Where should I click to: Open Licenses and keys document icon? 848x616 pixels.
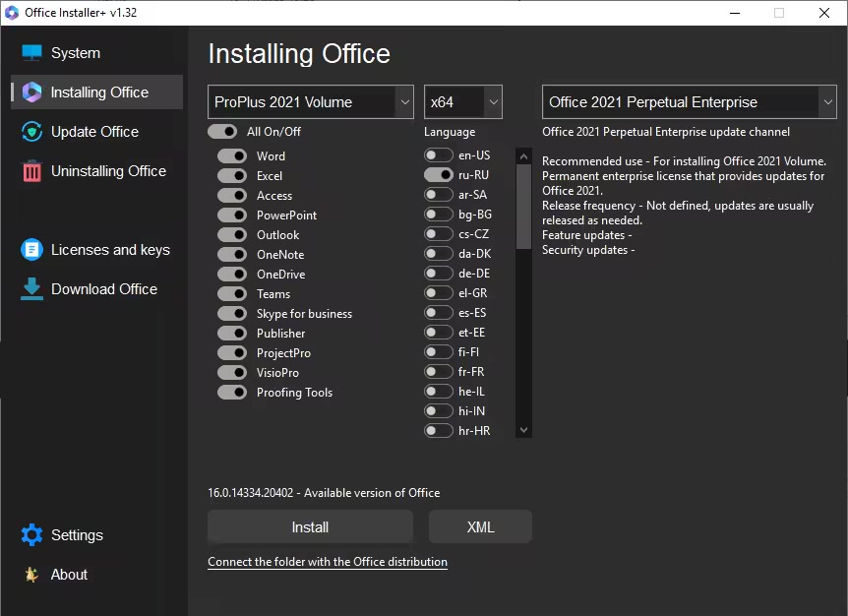(32, 250)
